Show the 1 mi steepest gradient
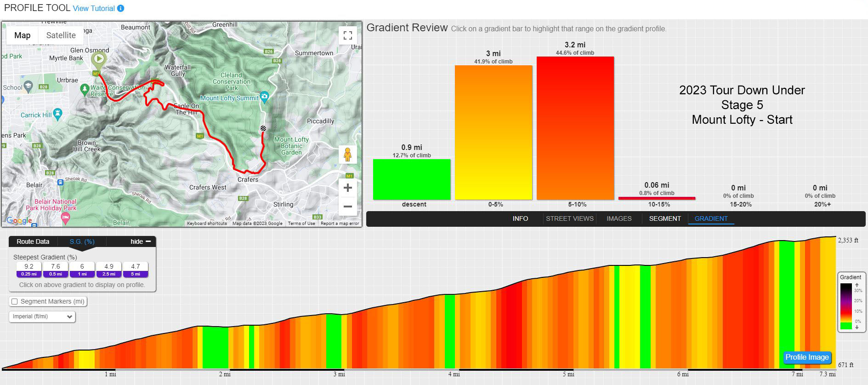 coord(82,274)
